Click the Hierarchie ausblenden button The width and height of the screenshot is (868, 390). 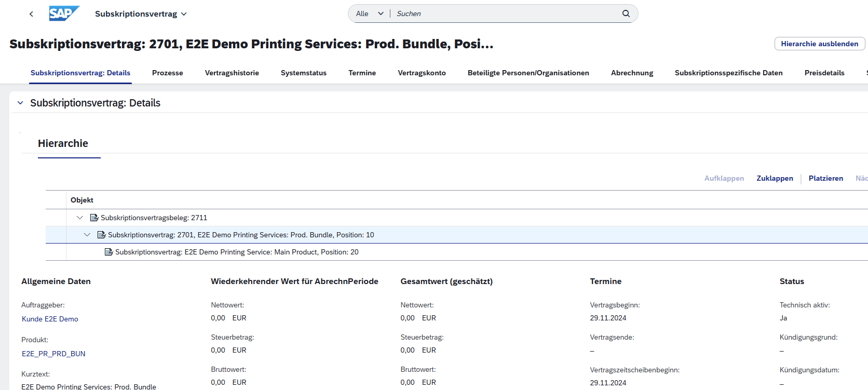pos(819,44)
